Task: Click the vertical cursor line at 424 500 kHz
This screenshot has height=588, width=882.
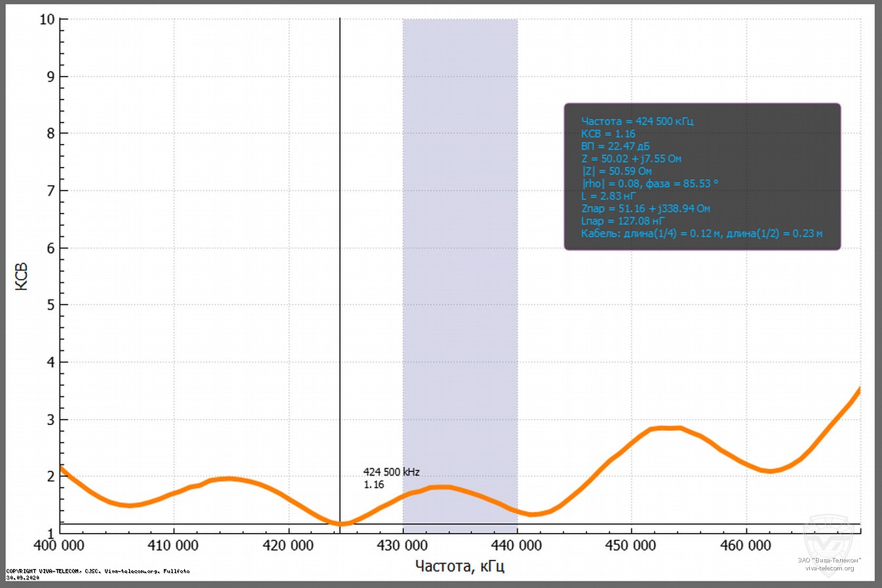Action: 339,262
